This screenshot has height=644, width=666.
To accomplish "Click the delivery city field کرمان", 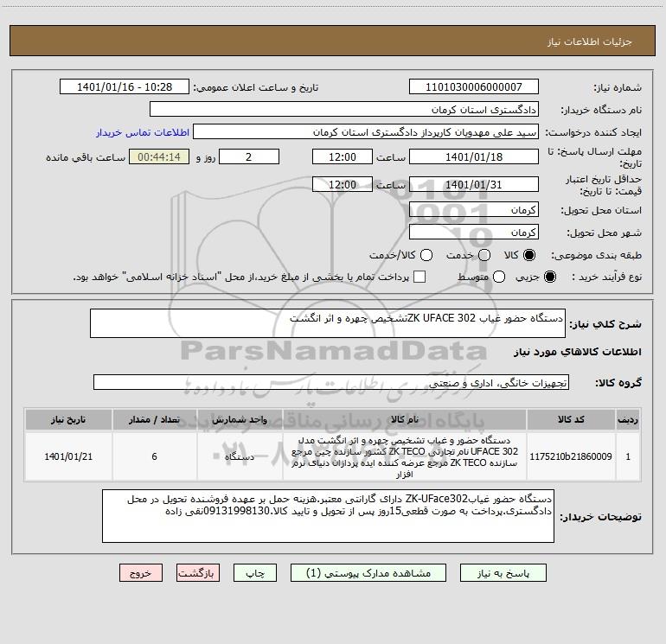I will (474, 233).
